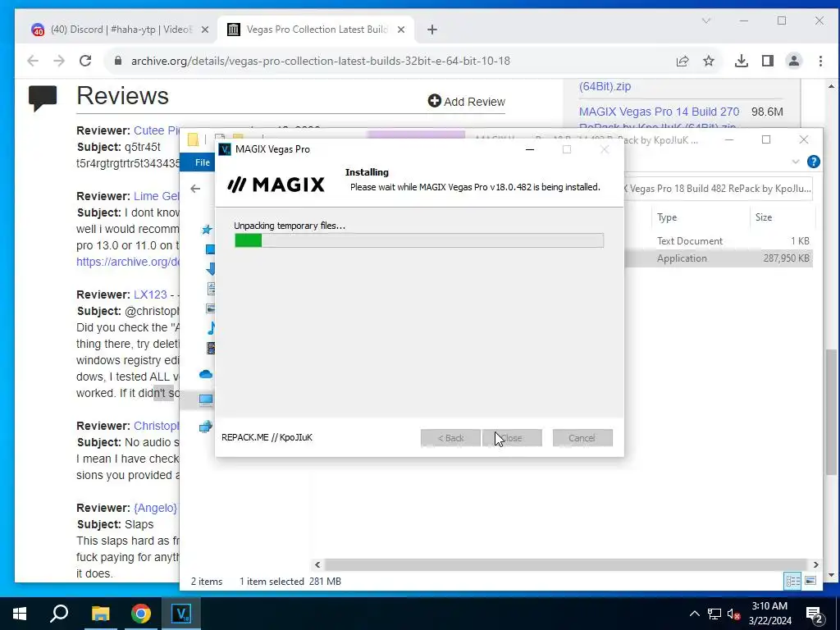The image size is (840, 630).
Task: Select This PC icon in Explorer sidebar
Action: [206, 399]
